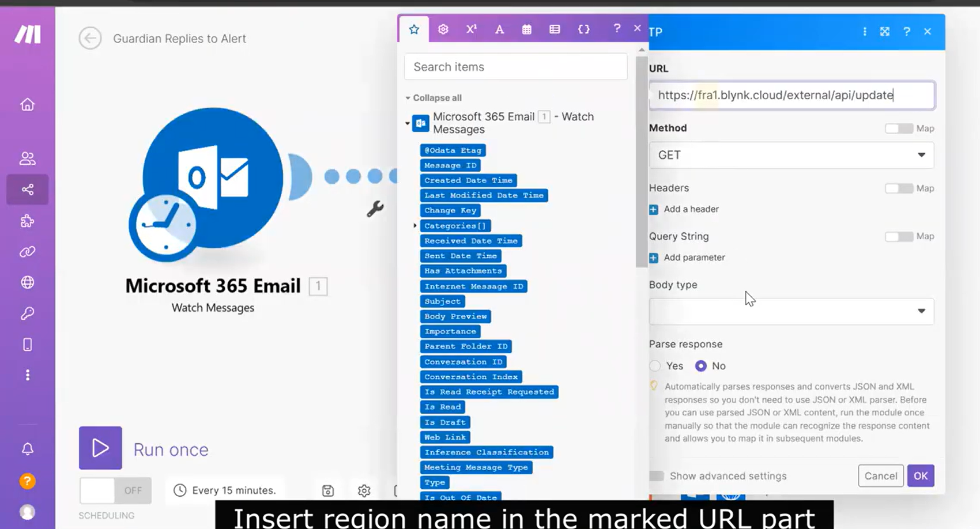Viewport: 980px width, 529px height.
Task: Select No for Parse response
Action: click(701, 366)
